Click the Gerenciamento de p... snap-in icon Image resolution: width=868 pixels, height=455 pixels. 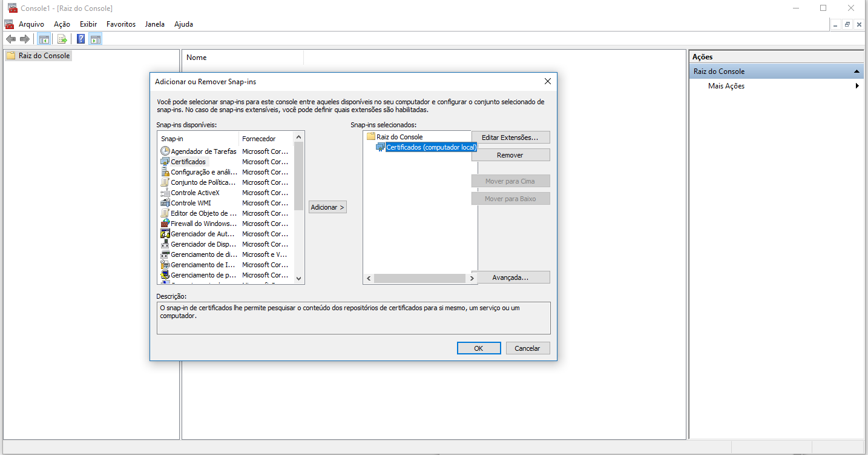pos(165,275)
